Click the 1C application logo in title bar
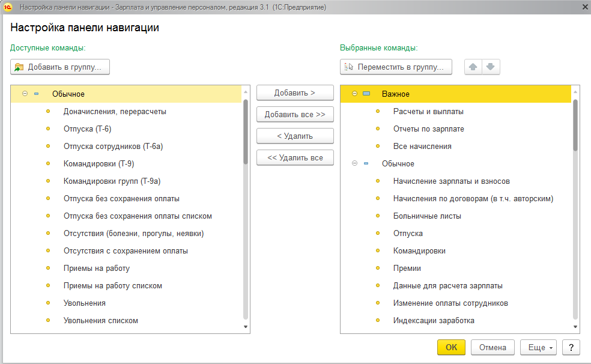Image resolution: width=591 pixels, height=364 pixels. tap(8, 7)
